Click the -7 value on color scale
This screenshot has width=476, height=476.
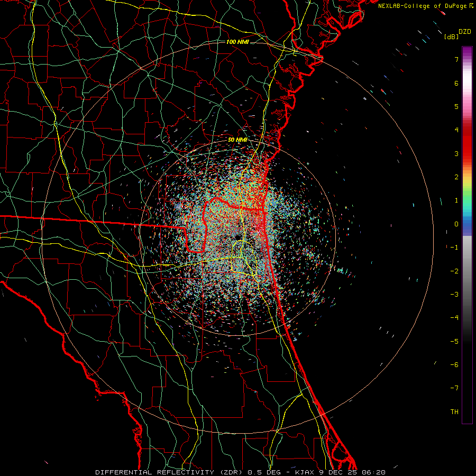(454, 388)
